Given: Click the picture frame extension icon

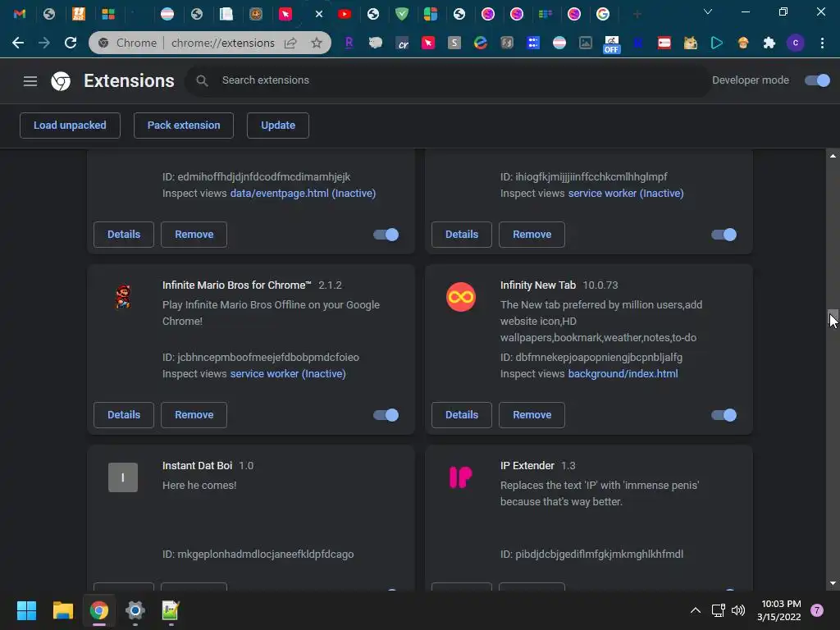Looking at the screenshot, I should (586, 43).
